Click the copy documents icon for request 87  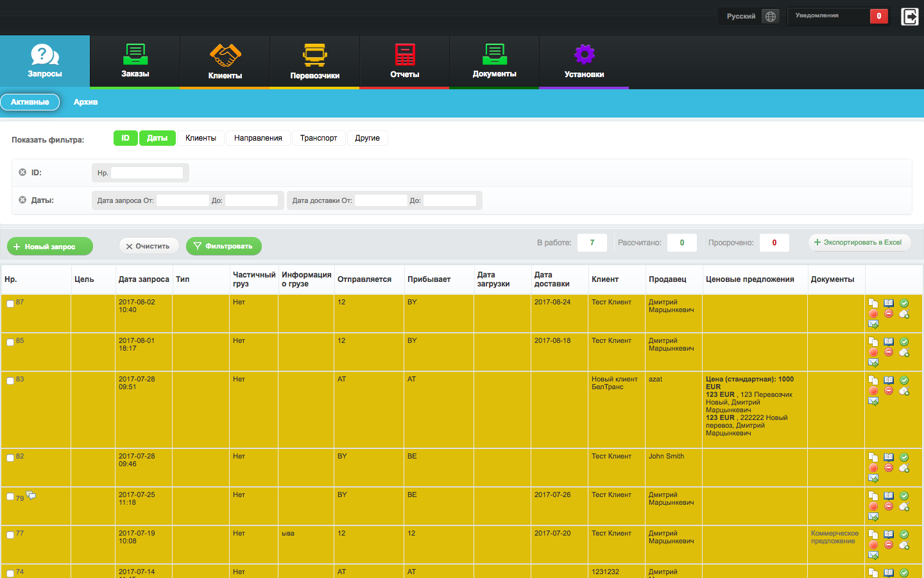coord(873,303)
